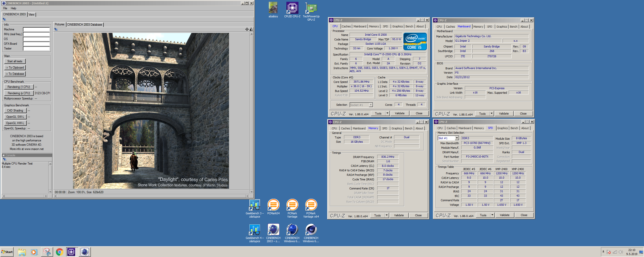The width and height of the screenshot is (644, 257).
Task: Click the Console panel vertical scrollbar
Action: click(50, 178)
